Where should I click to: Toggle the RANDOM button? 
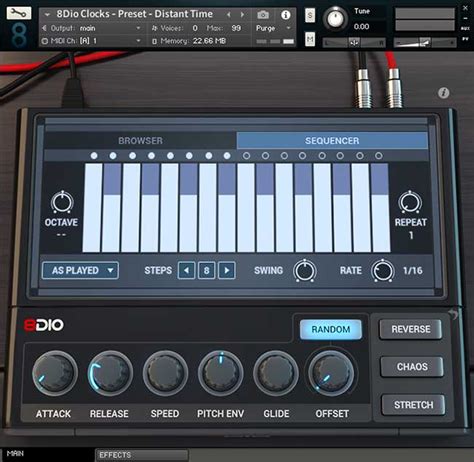(331, 329)
